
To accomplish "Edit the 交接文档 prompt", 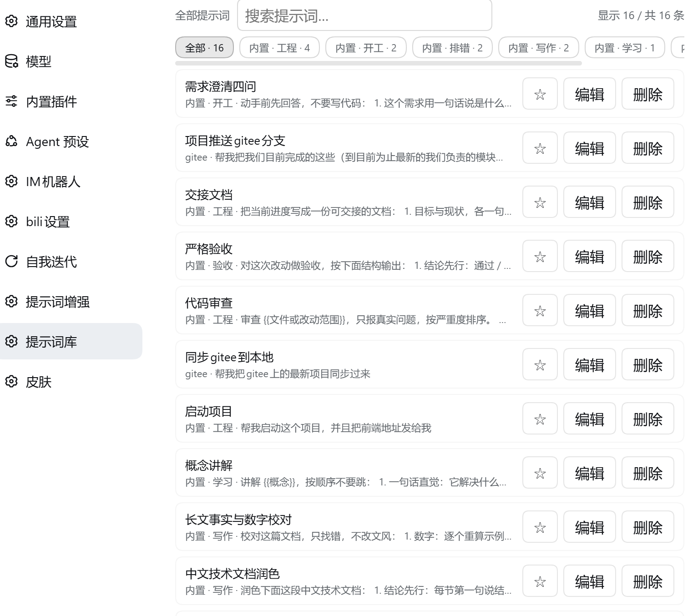I will click(x=589, y=202).
